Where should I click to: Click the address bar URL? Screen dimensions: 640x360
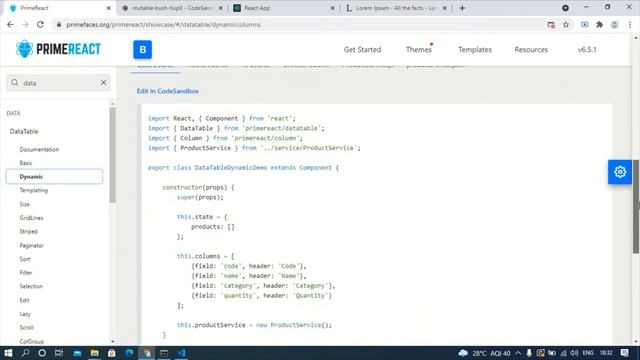click(x=163, y=24)
